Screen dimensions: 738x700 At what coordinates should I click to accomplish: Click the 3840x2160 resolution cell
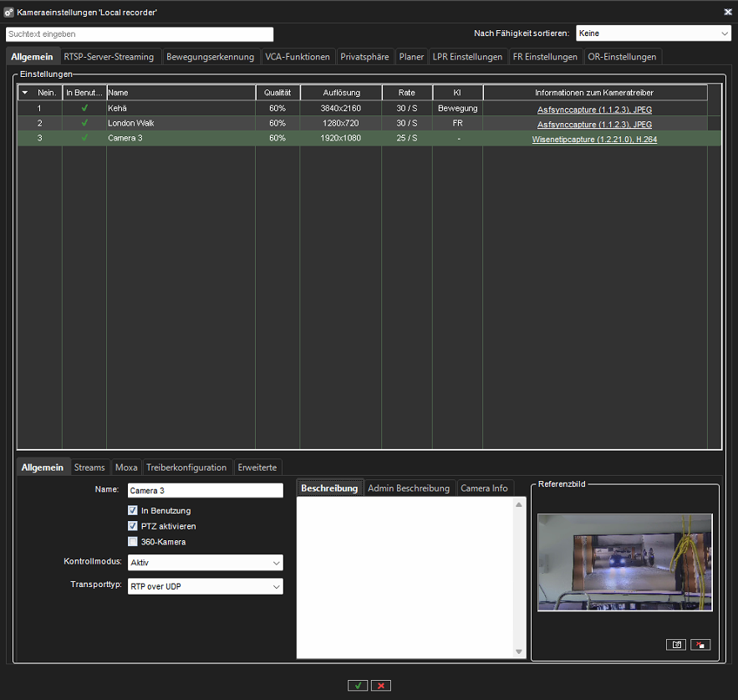[x=341, y=109]
